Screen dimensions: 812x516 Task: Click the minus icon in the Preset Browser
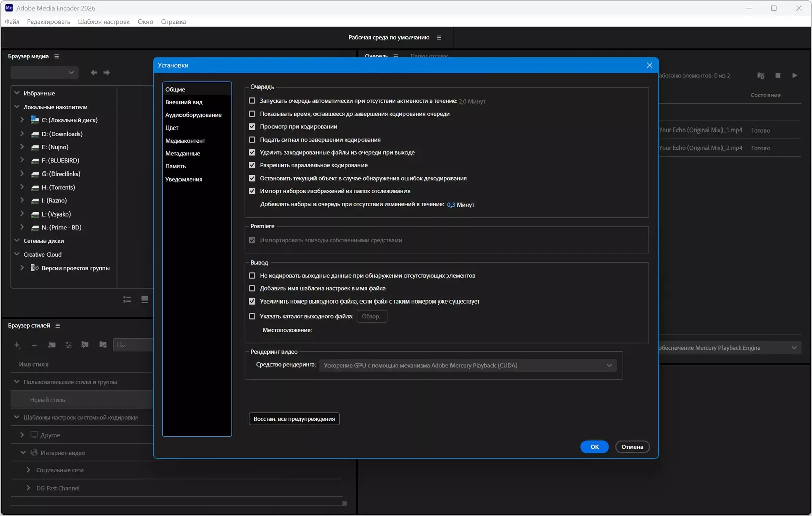pyautogui.click(x=34, y=345)
